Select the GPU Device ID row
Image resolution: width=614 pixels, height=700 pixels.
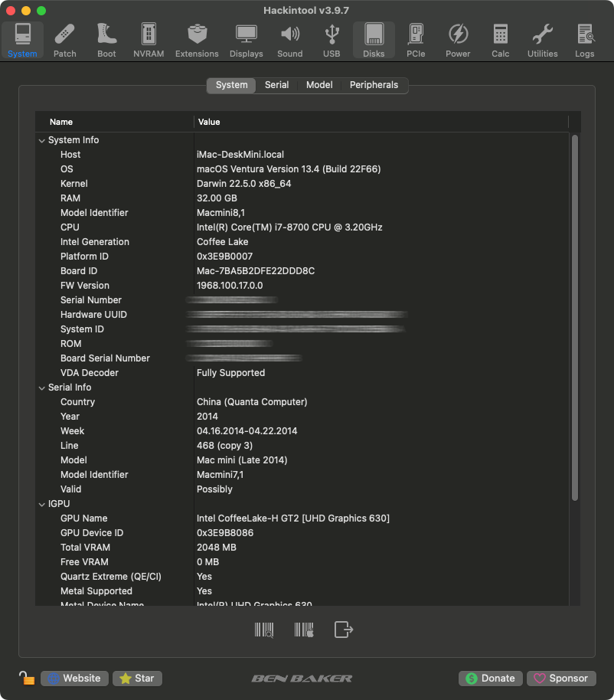point(302,533)
